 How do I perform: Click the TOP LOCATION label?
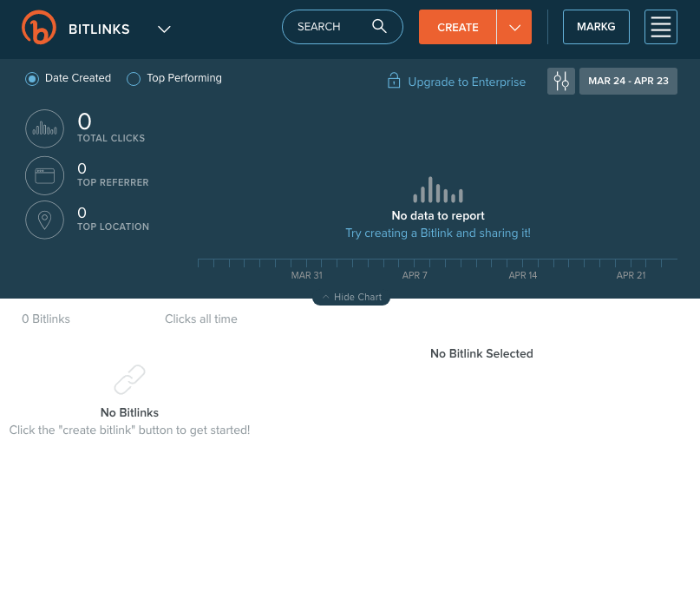(x=113, y=227)
